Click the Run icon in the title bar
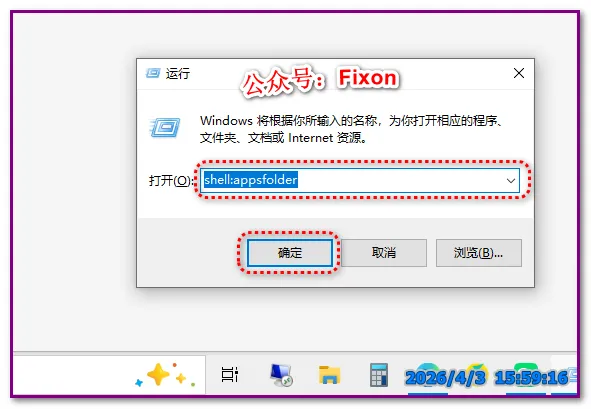 click(x=153, y=73)
